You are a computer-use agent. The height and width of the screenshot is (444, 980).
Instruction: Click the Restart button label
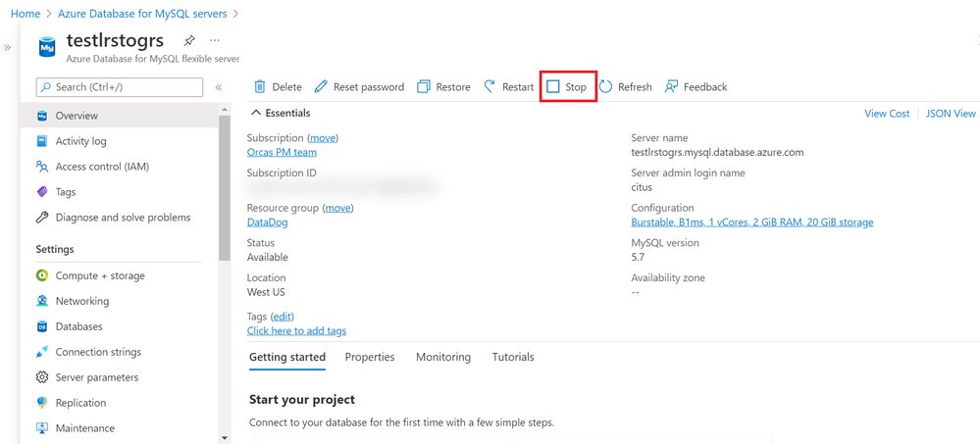click(x=518, y=87)
